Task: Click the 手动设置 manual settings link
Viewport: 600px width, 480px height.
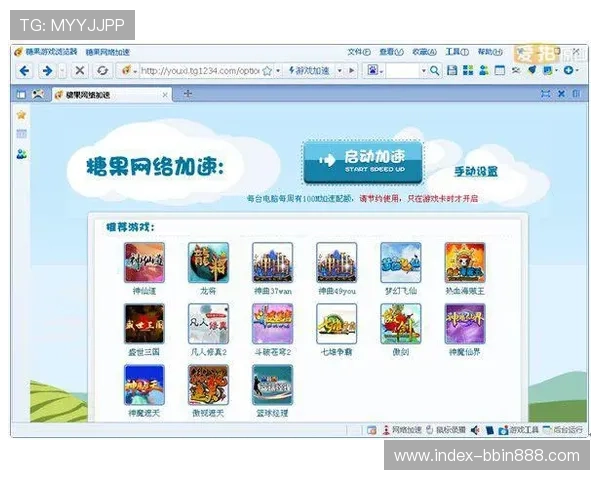Action: 476,171
